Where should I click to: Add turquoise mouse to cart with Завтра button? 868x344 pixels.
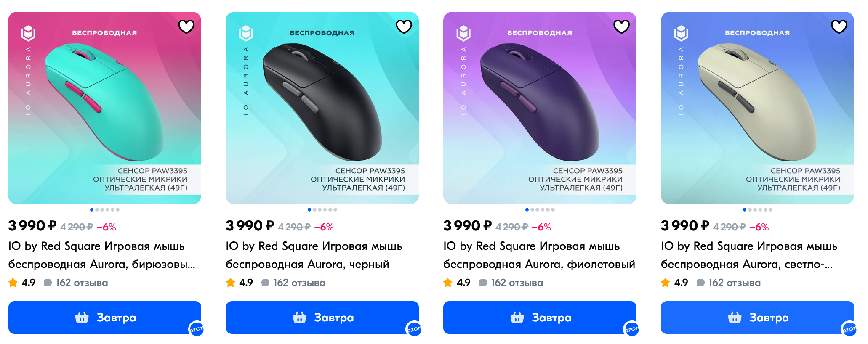click(x=105, y=318)
